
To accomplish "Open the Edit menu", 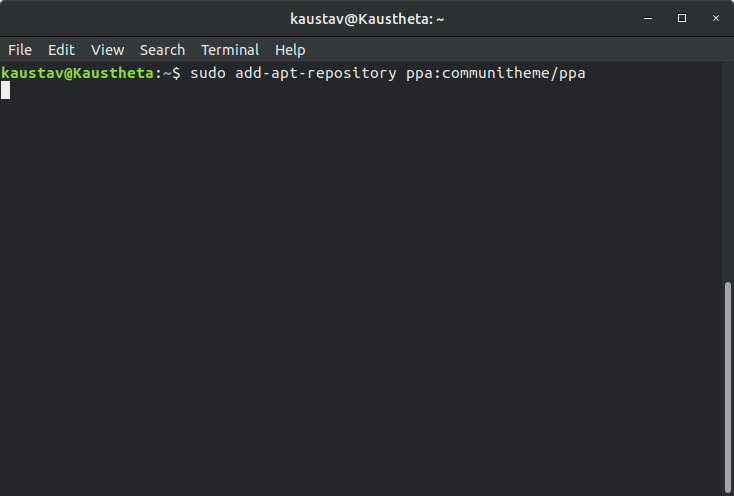I will (x=61, y=50).
